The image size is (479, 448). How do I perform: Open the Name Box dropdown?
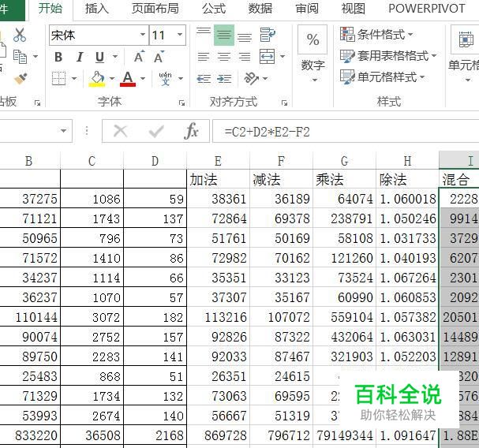64,131
